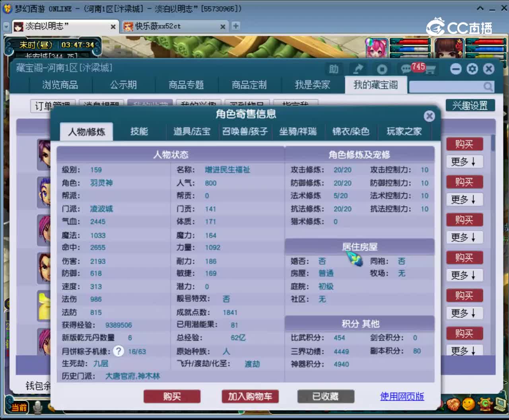Switch to the 技能 tab in the dialog
Viewport: 509px width, 420px height.
139,132
